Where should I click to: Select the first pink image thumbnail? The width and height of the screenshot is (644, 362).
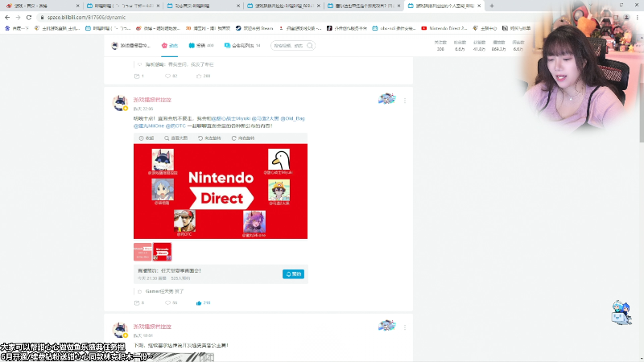pyautogui.click(x=142, y=252)
